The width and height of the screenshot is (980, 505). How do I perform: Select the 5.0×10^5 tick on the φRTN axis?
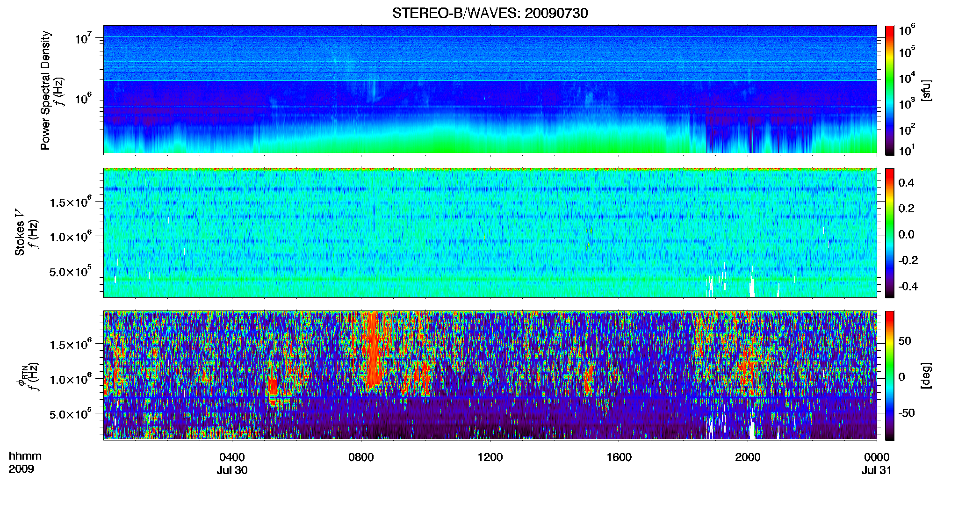click(71, 414)
